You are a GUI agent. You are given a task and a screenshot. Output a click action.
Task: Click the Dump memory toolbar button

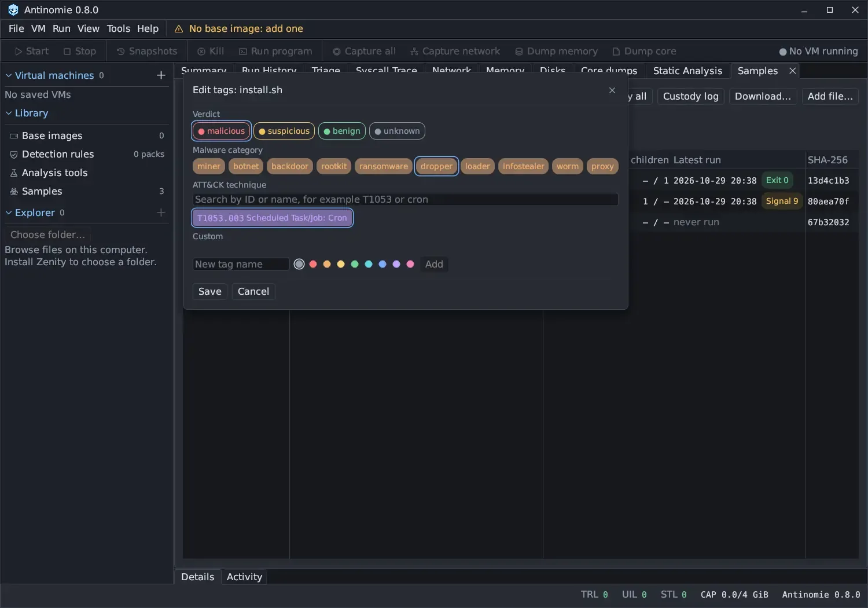(556, 51)
